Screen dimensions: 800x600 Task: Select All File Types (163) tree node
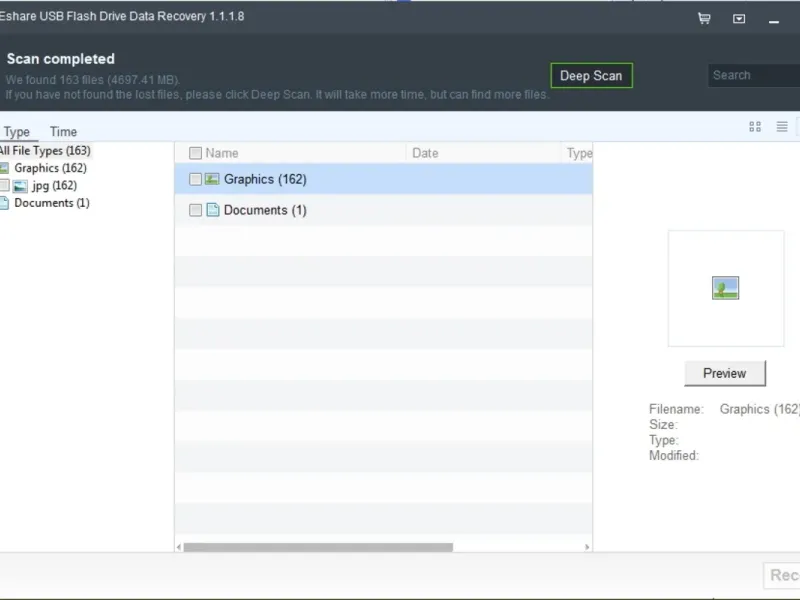[45, 151]
